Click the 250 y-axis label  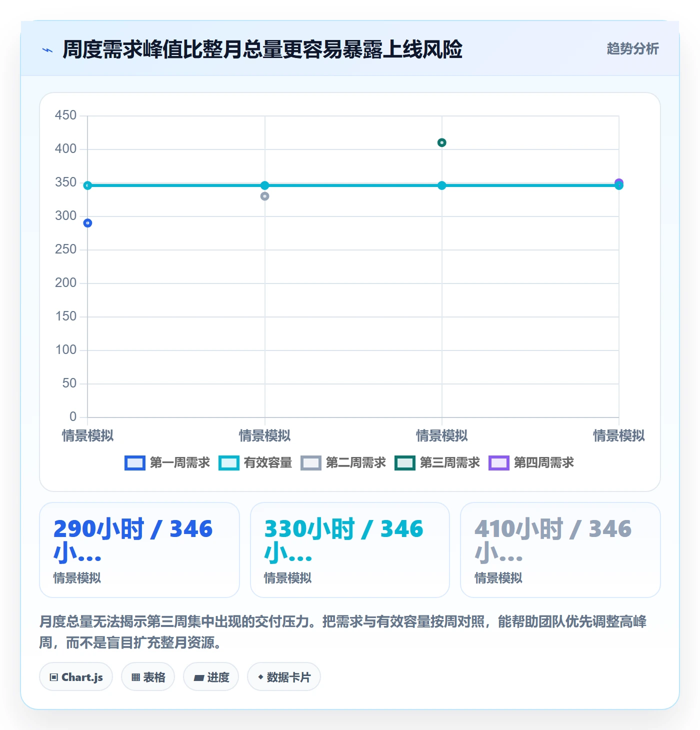pyautogui.click(x=65, y=249)
